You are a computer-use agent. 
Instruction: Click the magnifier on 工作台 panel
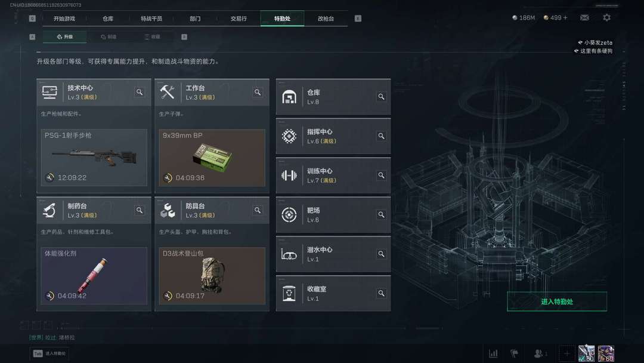click(258, 92)
